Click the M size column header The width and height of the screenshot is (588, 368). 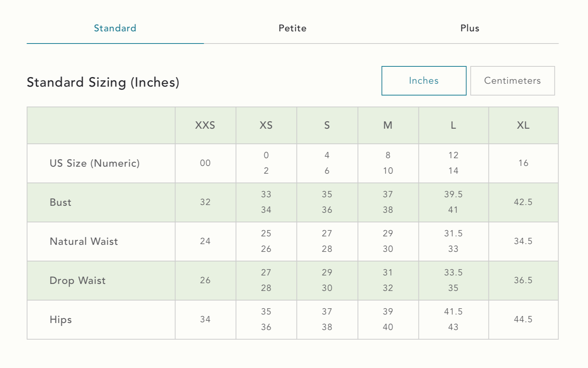click(388, 125)
